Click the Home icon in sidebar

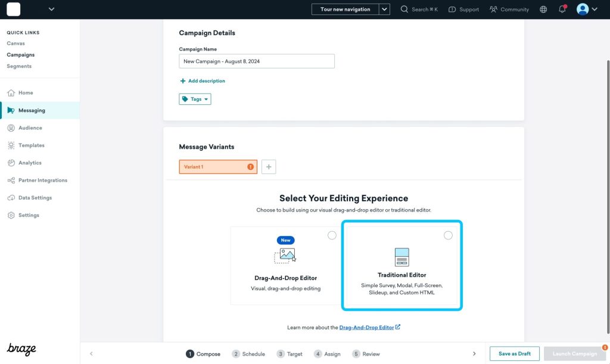pyautogui.click(x=11, y=92)
